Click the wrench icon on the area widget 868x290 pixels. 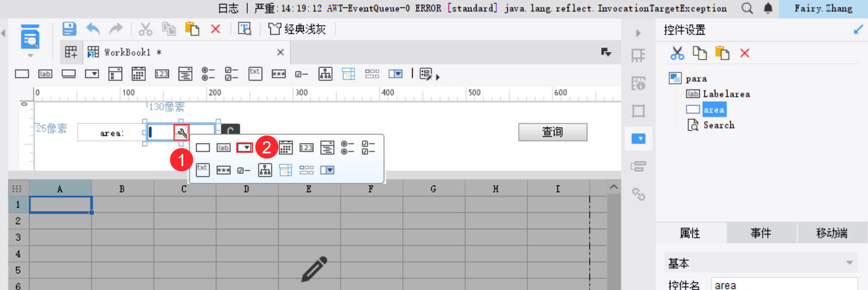181,133
